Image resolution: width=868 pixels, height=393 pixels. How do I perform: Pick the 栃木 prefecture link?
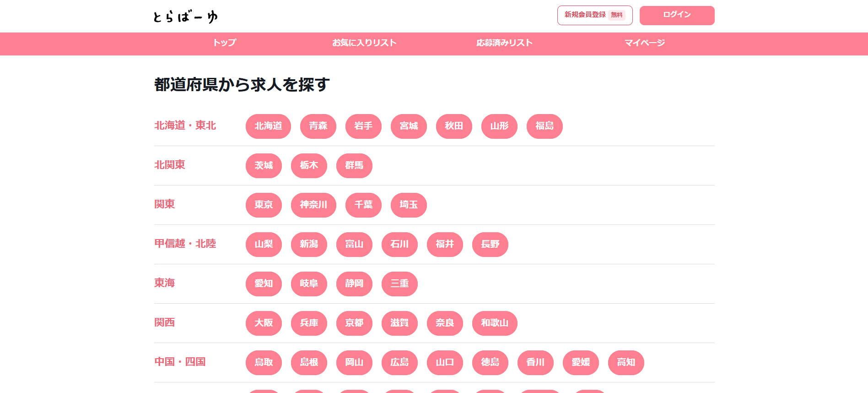pos(309,165)
